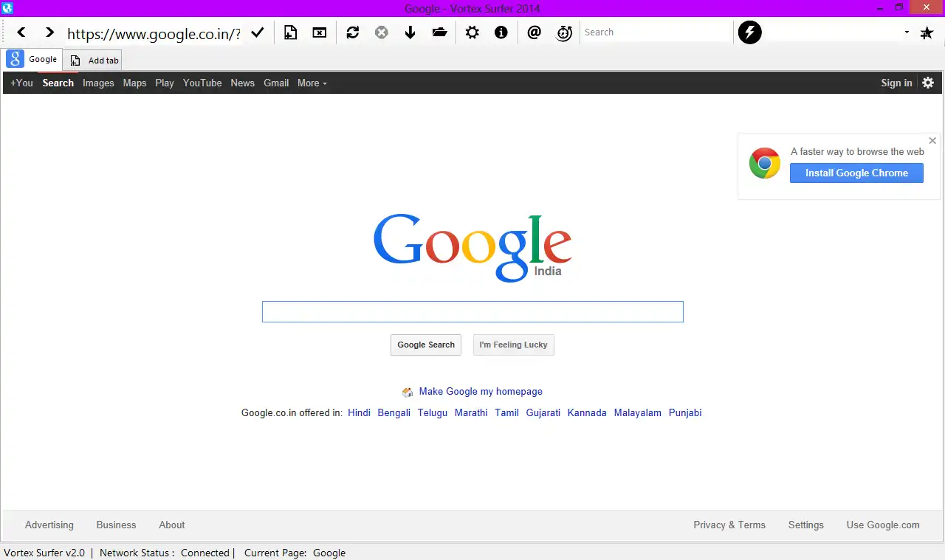The image size is (945, 560).
Task: Show the info (i) icon dialog
Action: [x=501, y=32]
